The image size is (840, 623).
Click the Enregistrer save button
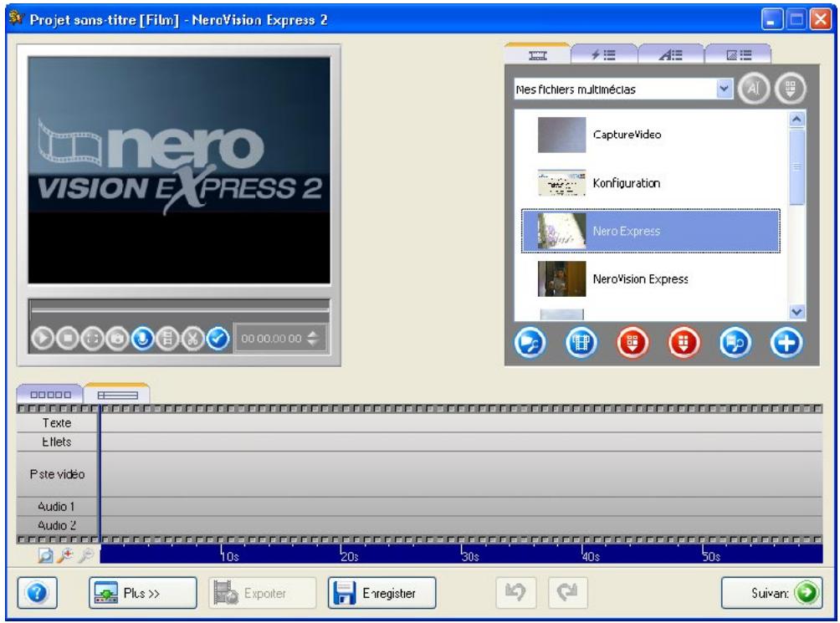pyautogui.click(x=382, y=593)
